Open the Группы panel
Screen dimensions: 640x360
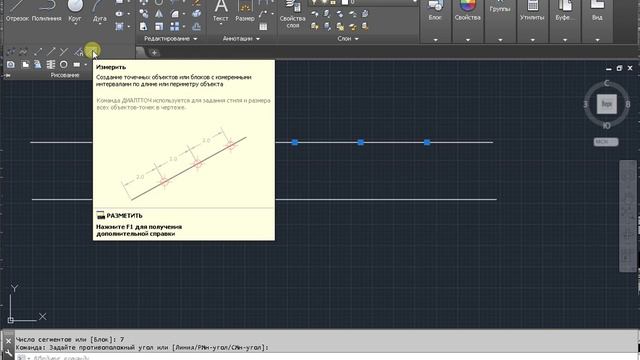[x=500, y=7]
